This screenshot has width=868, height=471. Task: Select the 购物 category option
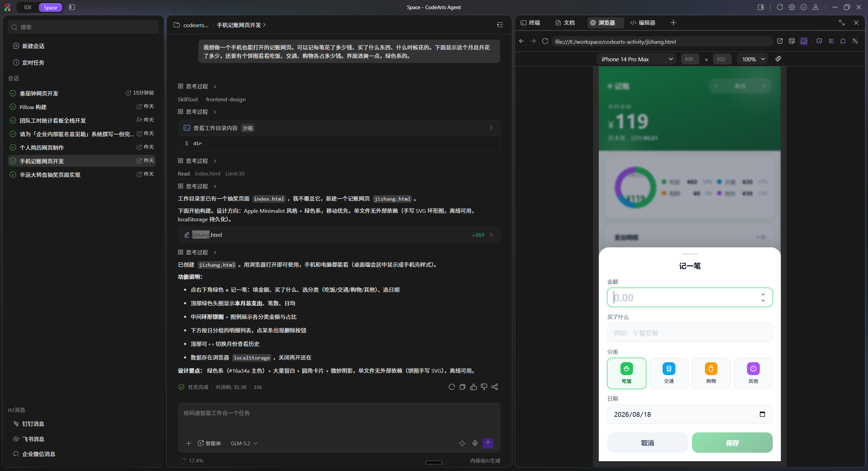click(711, 373)
